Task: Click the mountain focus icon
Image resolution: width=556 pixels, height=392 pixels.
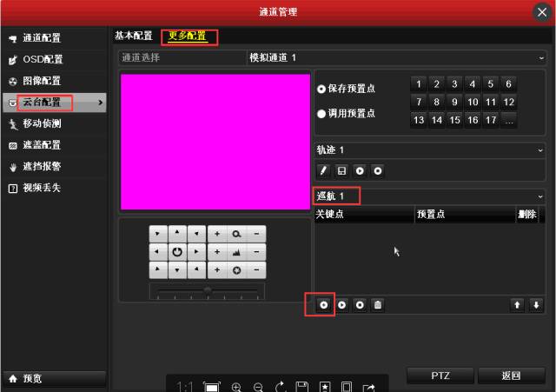Action: click(236, 252)
